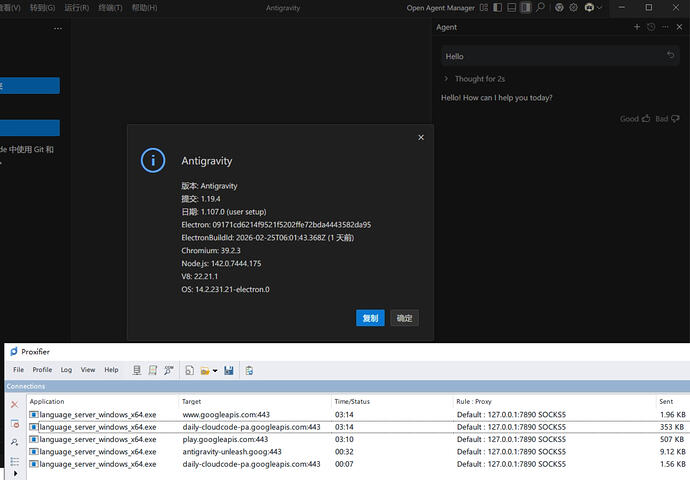Expand the dropdown arrow beside Proxifier's folder icon
This screenshot has height=480, width=690.
pos(215,371)
